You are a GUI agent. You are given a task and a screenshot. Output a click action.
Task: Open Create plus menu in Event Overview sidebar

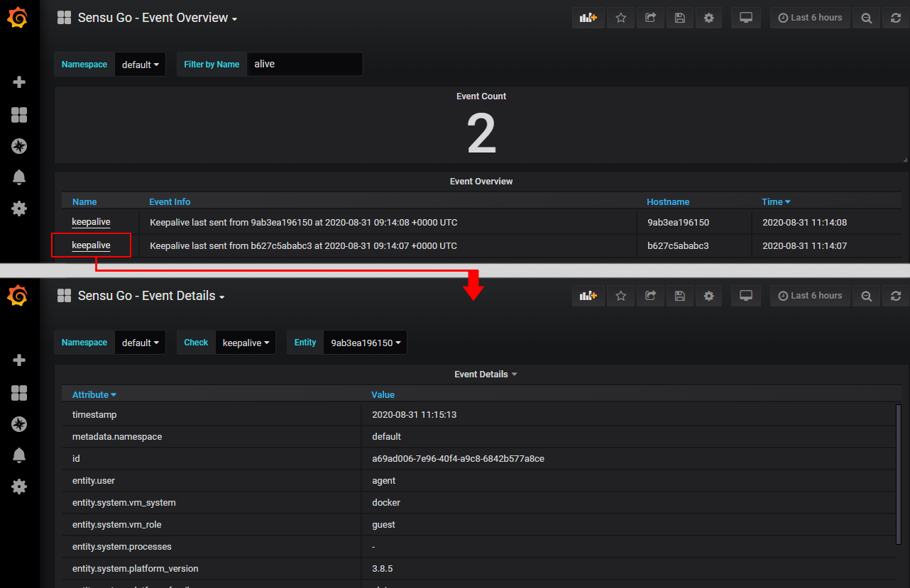click(19, 82)
